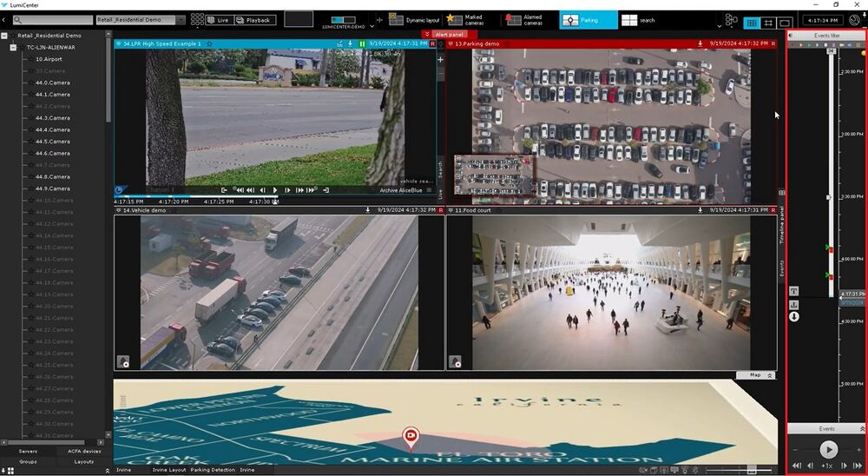Select 44.3.Camera in the tree
The width and height of the screenshot is (868, 476).
coord(53,118)
